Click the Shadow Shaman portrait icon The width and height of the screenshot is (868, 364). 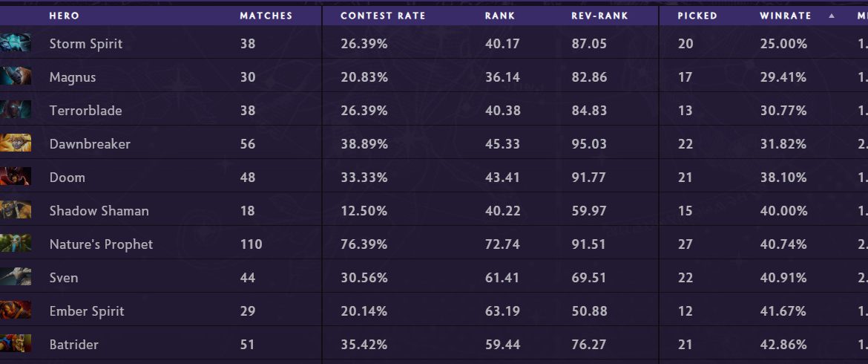click(x=16, y=210)
